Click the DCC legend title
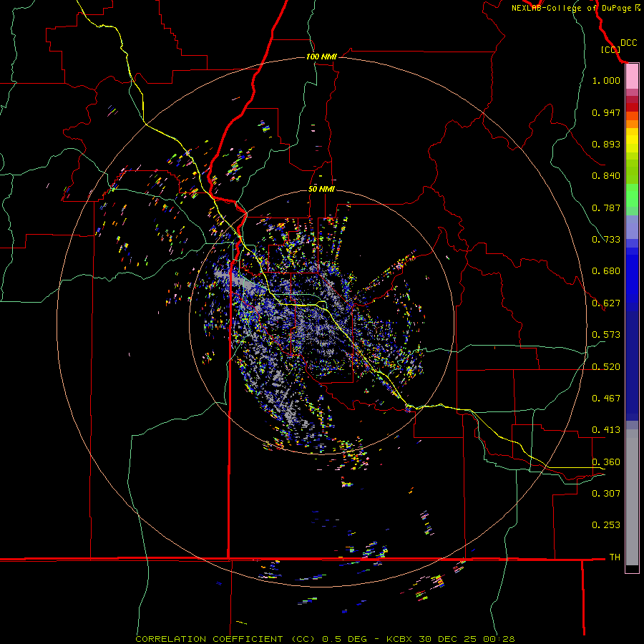Screen dimensions: 644x644 (629, 43)
